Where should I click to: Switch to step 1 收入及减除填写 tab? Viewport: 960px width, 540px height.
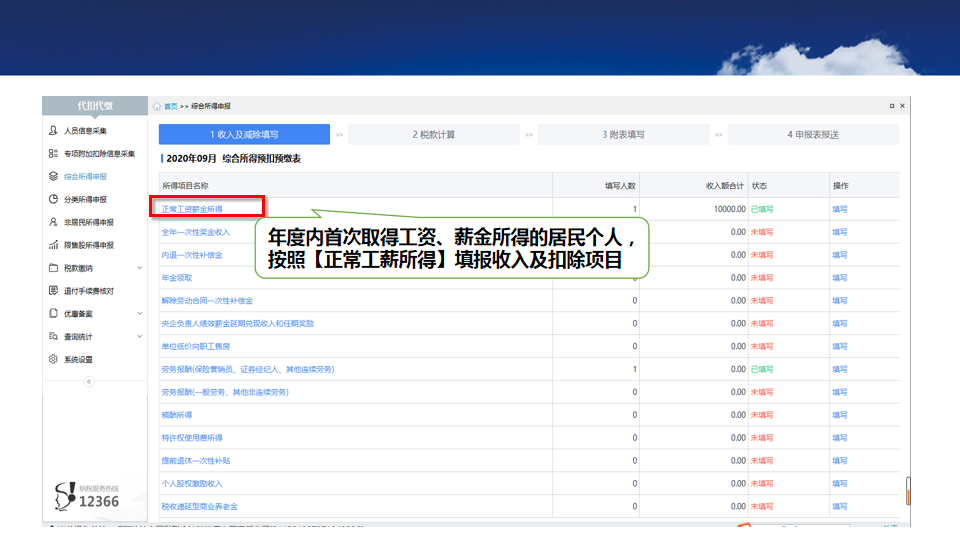click(x=244, y=134)
